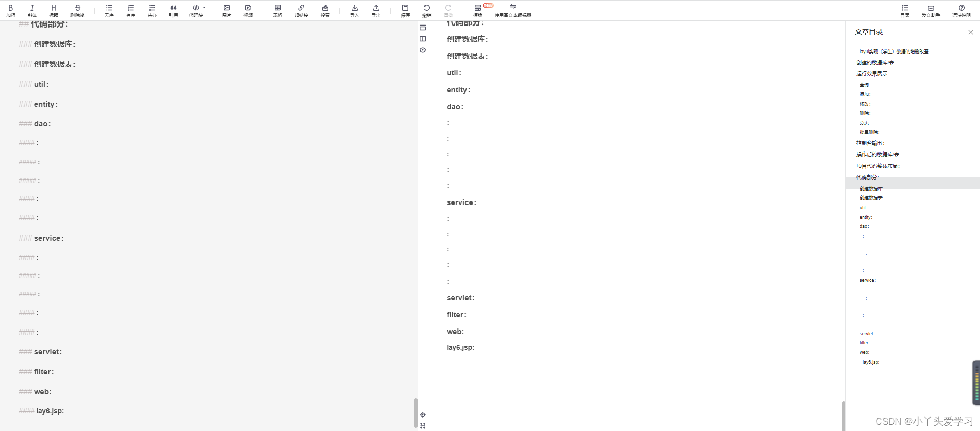Screen dimensions: 980x431
Task: Toggle preview visibility eye icon
Action: 423,50
